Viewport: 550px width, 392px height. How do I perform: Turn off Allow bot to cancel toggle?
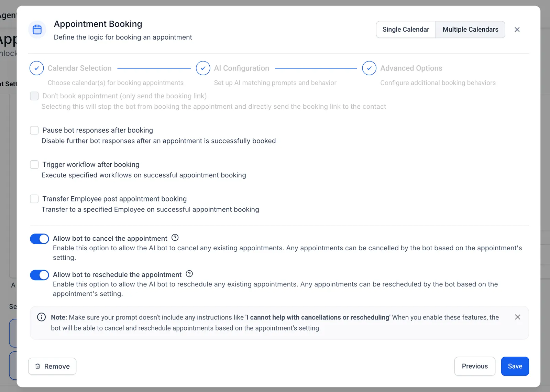coord(40,239)
